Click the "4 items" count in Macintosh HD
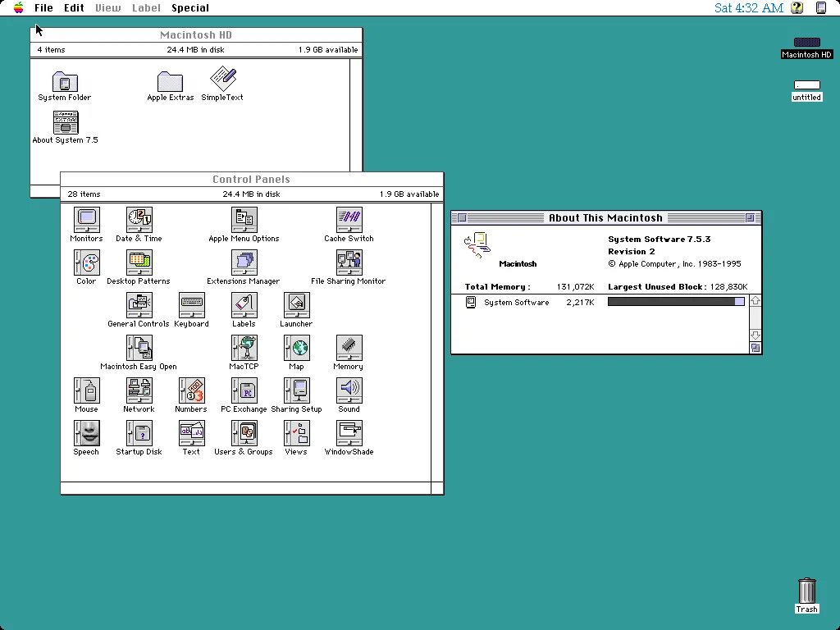 [x=51, y=50]
